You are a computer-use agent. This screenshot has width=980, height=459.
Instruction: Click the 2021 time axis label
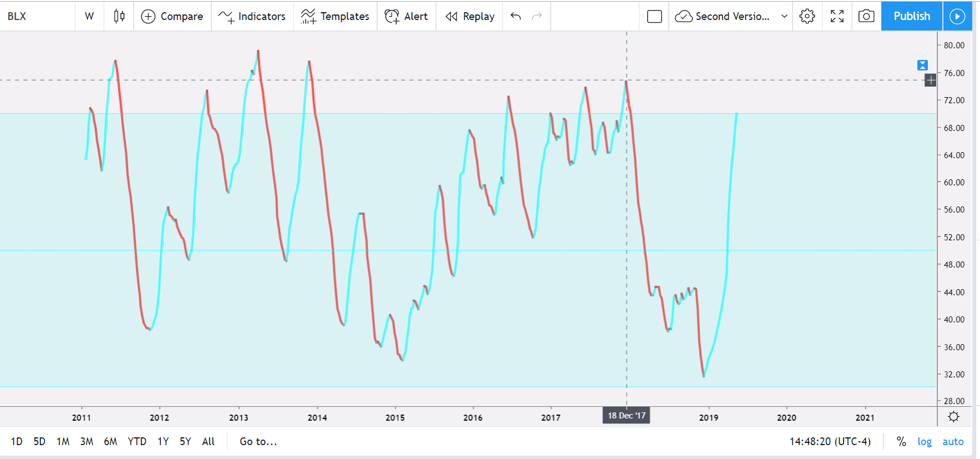[x=865, y=418]
